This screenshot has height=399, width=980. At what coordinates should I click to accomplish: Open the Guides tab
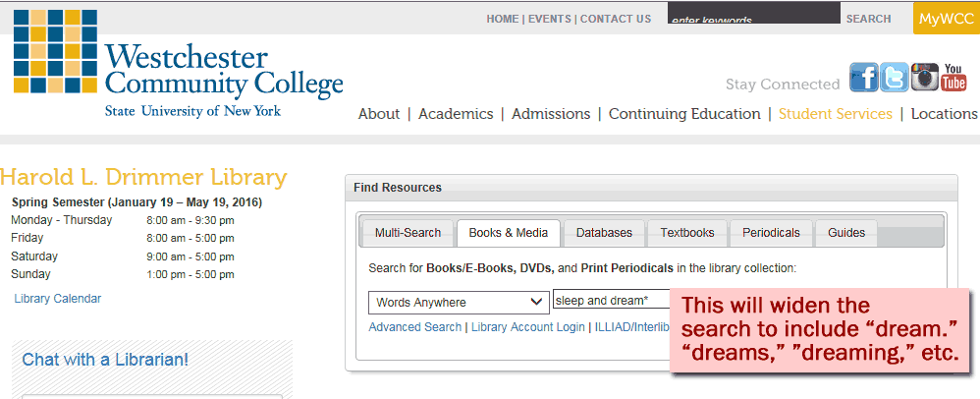846,233
